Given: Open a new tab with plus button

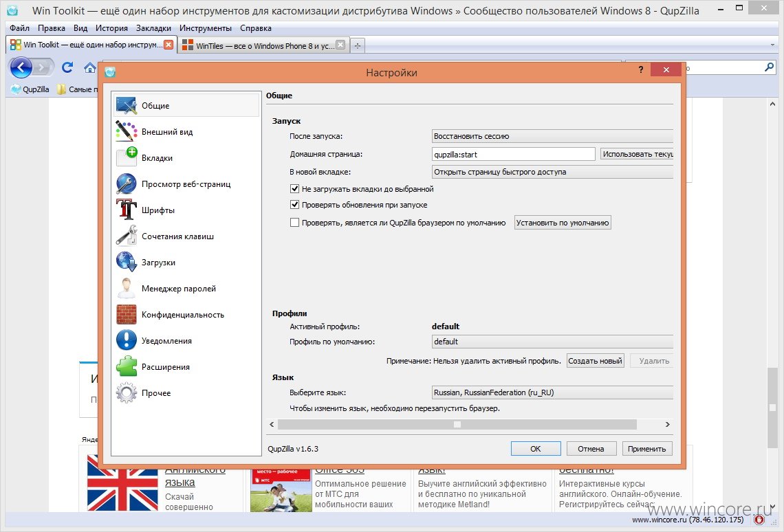Looking at the screenshot, I should point(358,45).
